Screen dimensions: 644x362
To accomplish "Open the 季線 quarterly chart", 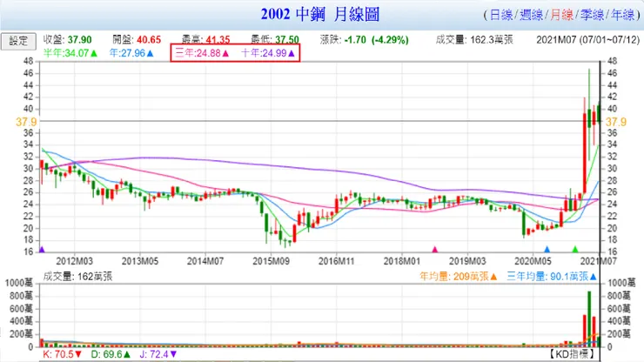I will pos(593,15).
